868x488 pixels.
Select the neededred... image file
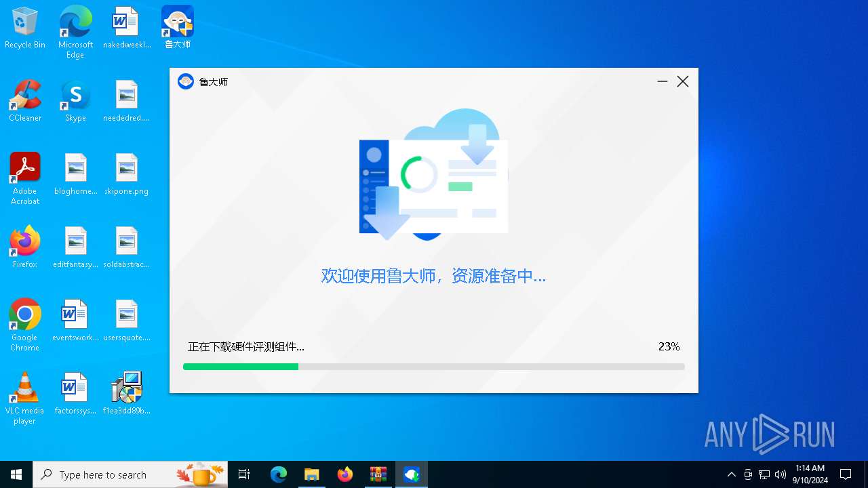[x=127, y=102]
